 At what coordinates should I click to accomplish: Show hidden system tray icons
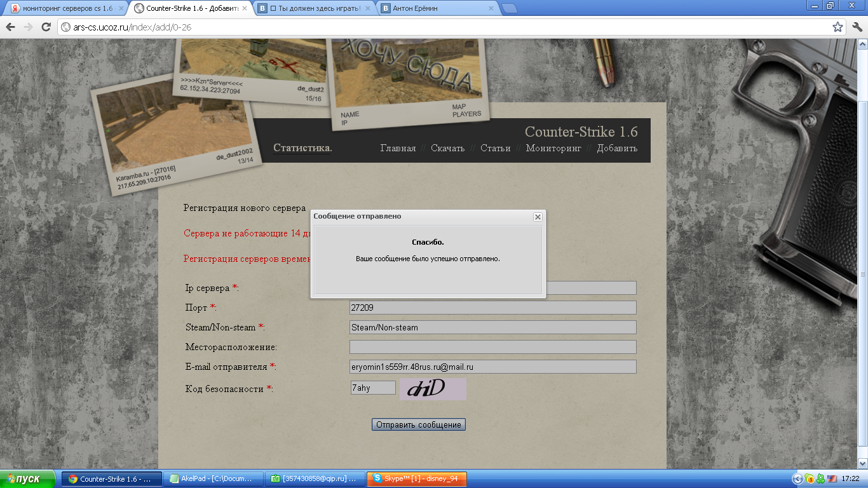(797, 479)
